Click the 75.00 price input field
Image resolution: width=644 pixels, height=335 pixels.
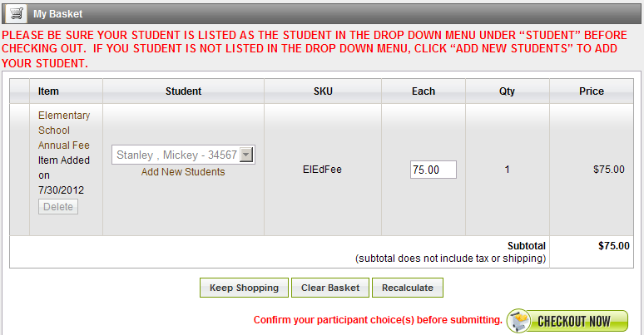(x=433, y=170)
